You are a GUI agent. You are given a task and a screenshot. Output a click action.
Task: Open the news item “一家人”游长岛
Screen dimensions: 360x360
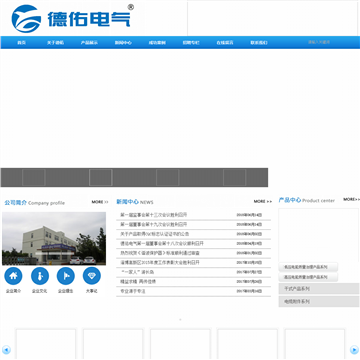137,272
